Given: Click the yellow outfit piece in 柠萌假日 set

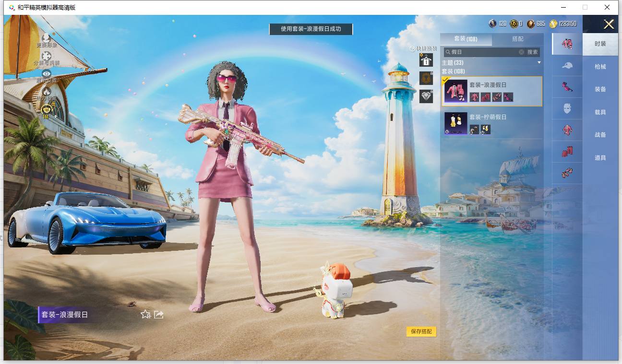Looking at the screenshot, I should tap(486, 129).
